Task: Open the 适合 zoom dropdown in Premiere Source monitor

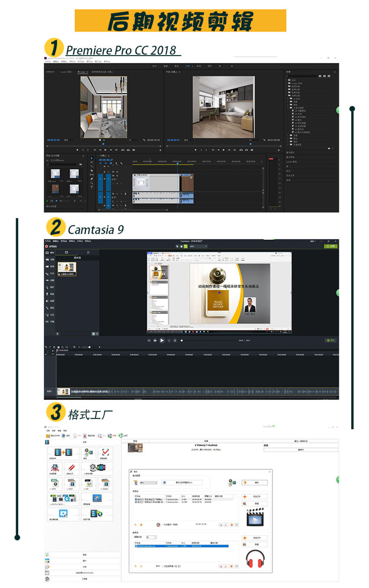Action: coord(69,140)
